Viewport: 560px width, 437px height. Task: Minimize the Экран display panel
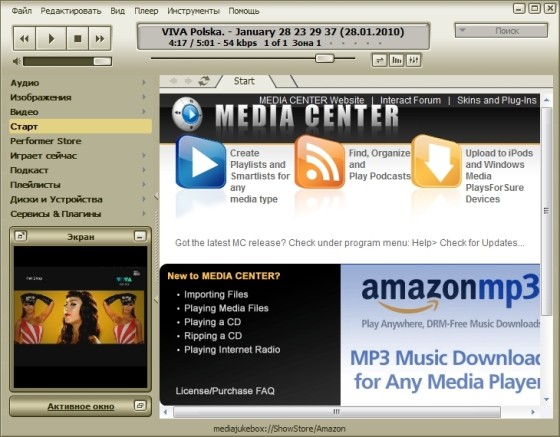[x=140, y=236]
